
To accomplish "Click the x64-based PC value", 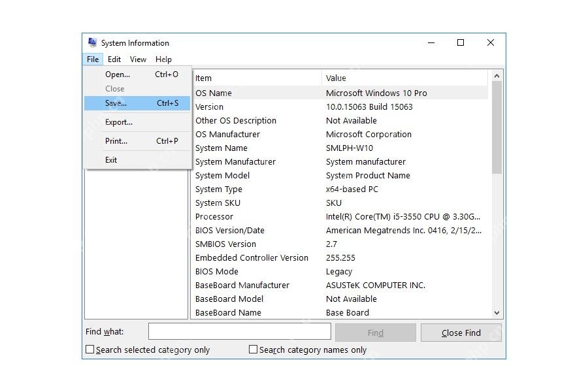I will tap(351, 189).
